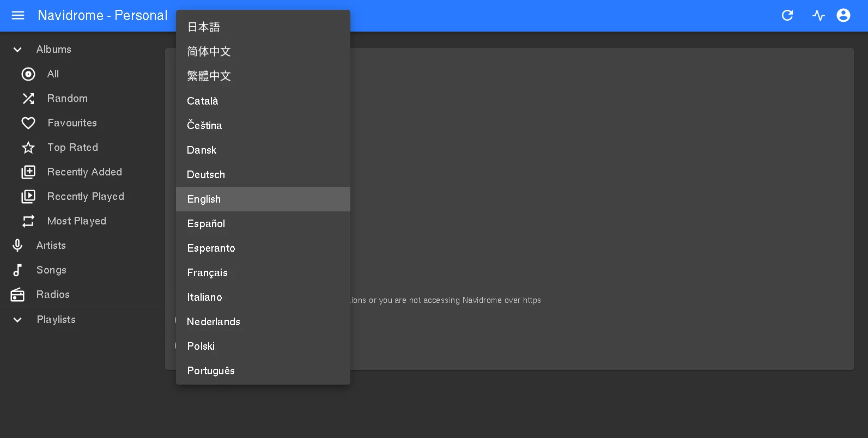Open the Recently Played albums icon
Screen dimensions: 868x438
coord(28,197)
